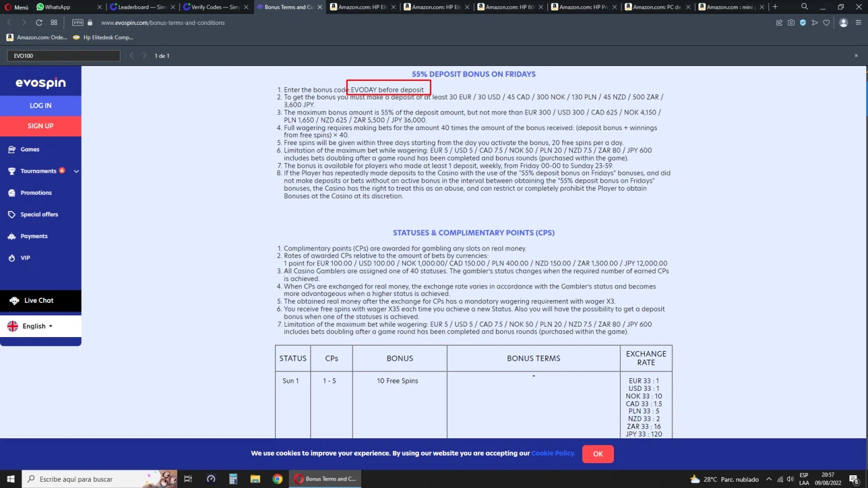Click the Sun 1 status cell
The height and width of the screenshot is (488, 868).
[x=291, y=381]
